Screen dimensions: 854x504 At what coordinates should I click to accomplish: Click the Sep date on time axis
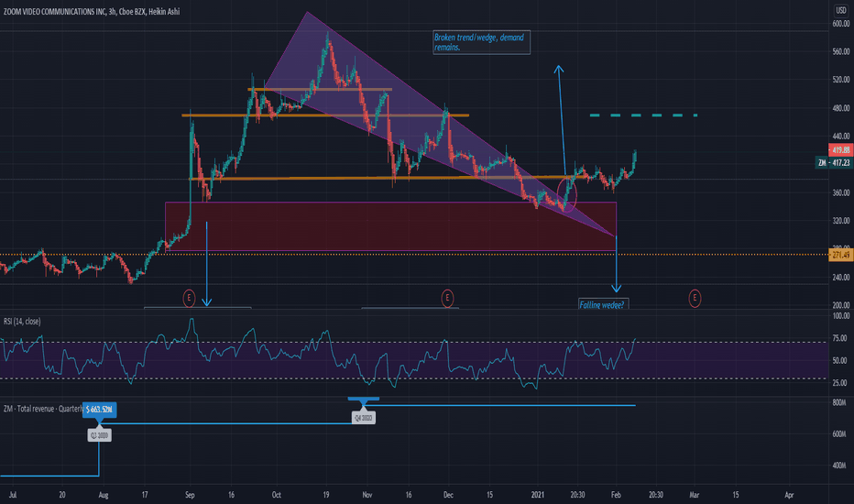pyautogui.click(x=190, y=495)
